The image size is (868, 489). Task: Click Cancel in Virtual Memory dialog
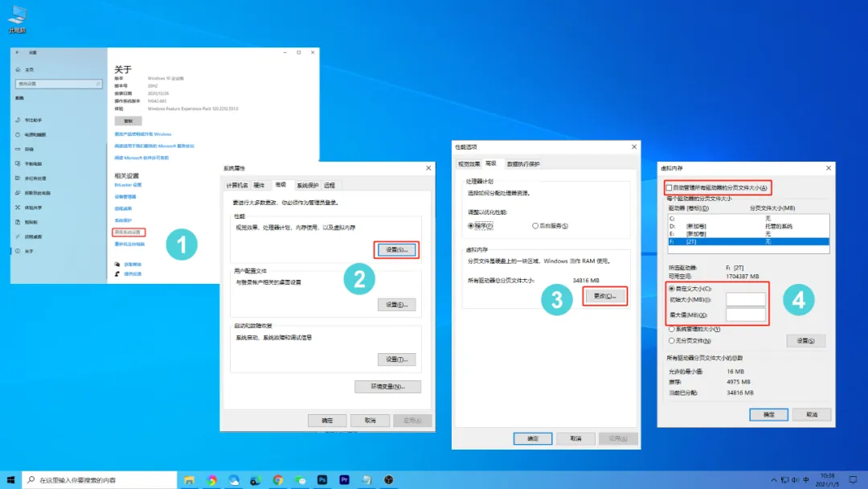tap(812, 414)
